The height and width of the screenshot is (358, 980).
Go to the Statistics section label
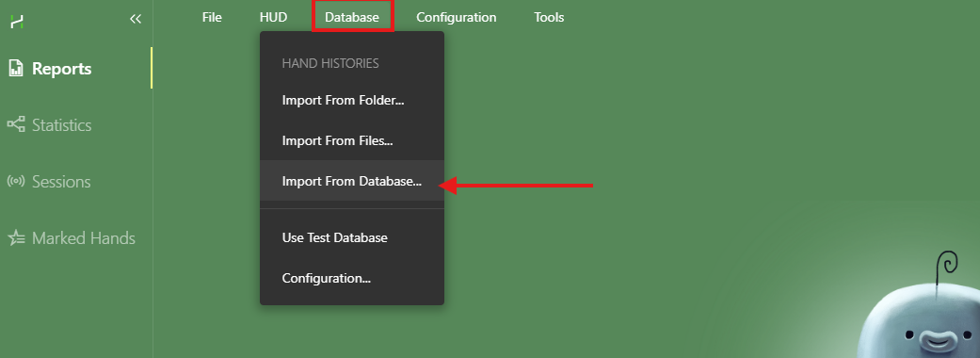62,125
